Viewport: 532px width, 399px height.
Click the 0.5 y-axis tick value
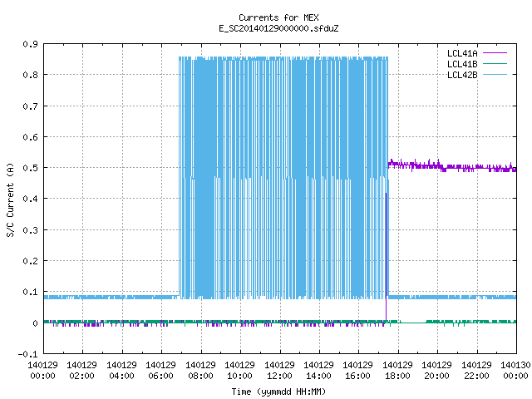point(31,168)
